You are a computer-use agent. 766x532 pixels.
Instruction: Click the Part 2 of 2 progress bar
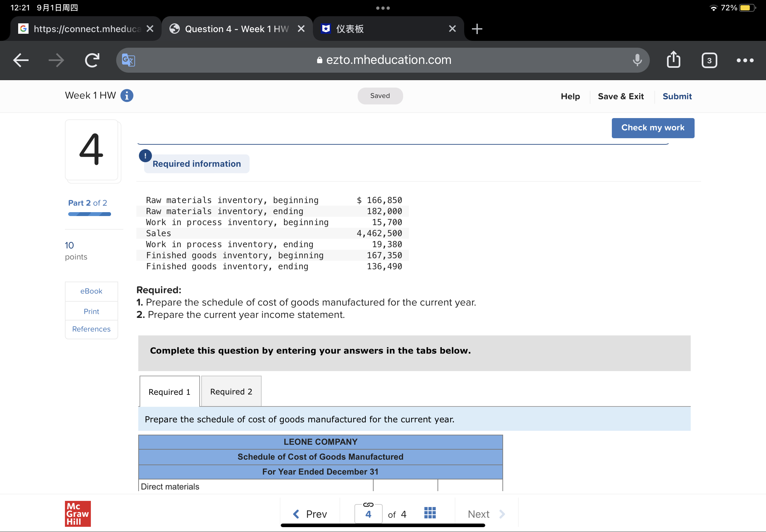click(89, 214)
